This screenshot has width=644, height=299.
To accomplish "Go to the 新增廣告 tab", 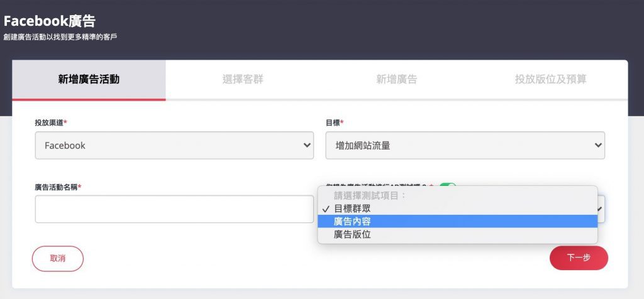I will click(x=397, y=80).
